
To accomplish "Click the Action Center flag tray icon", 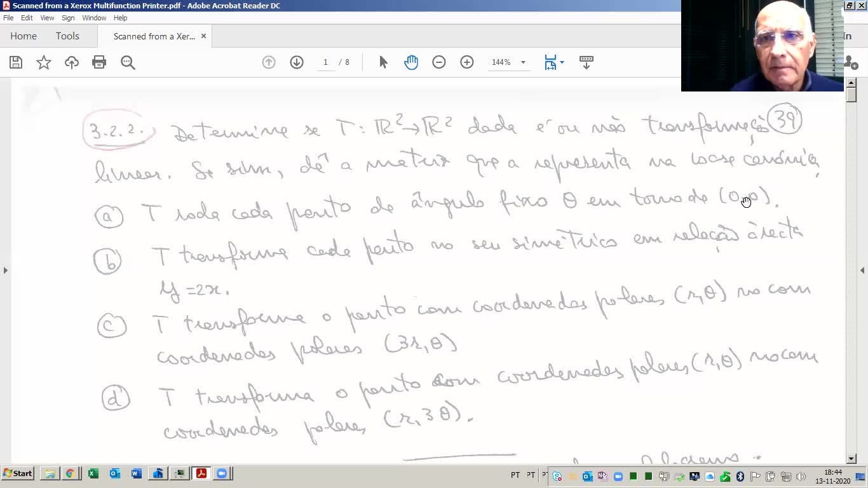I will (755, 477).
